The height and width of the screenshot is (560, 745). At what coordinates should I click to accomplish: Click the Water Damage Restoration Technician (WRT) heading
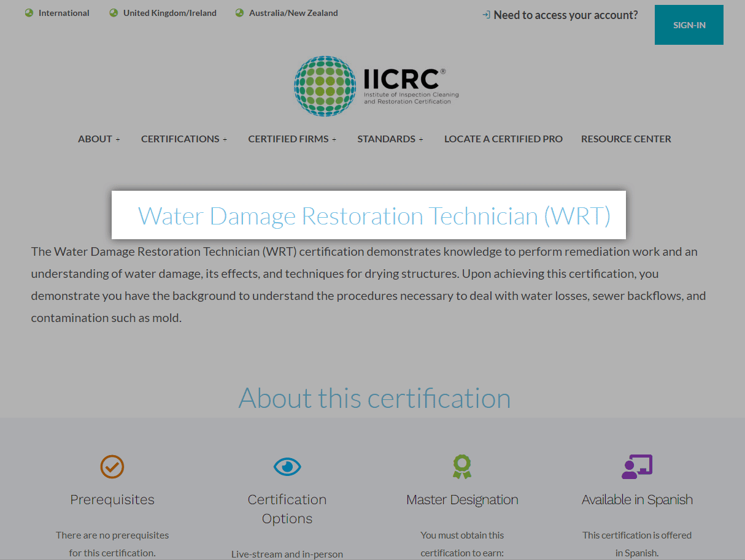tap(374, 216)
